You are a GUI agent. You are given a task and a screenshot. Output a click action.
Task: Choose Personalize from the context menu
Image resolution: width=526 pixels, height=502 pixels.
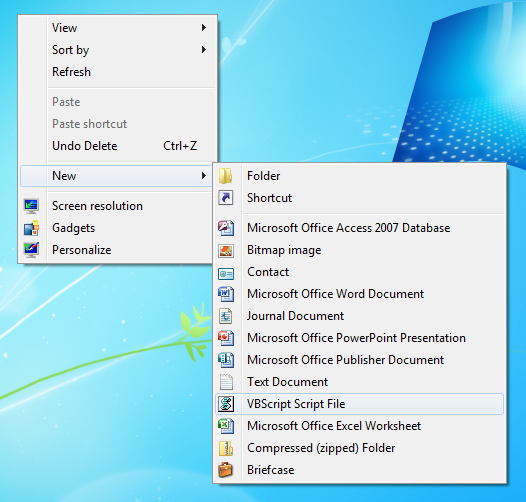(x=117, y=250)
